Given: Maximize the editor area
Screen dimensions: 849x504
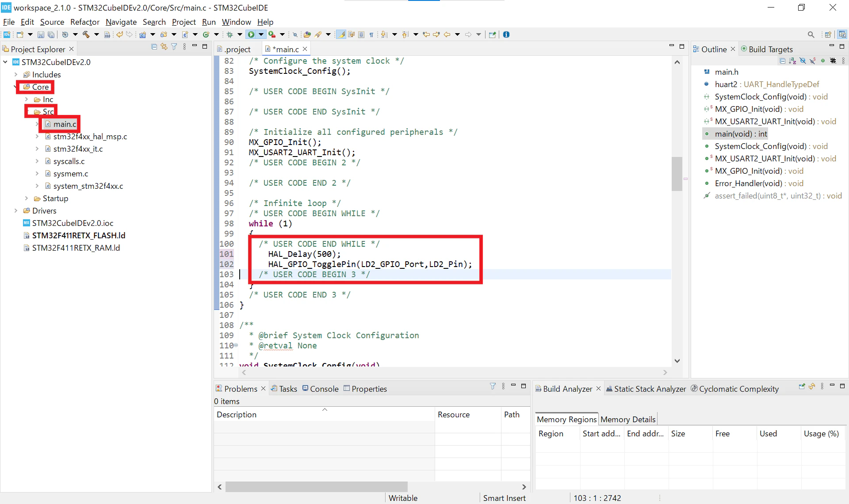Looking at the screenshot, I should click(x=682, y=47).
